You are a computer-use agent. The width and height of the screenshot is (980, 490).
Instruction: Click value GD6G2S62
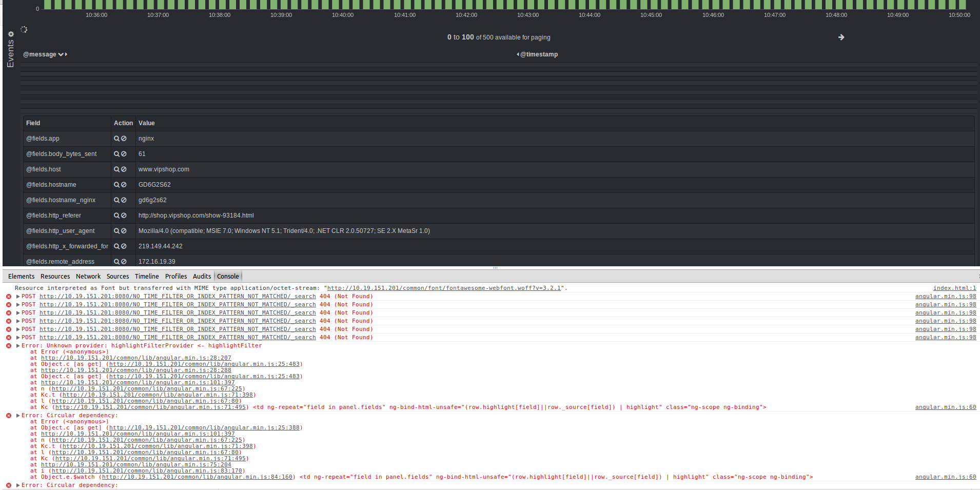(x=154, y=185)
